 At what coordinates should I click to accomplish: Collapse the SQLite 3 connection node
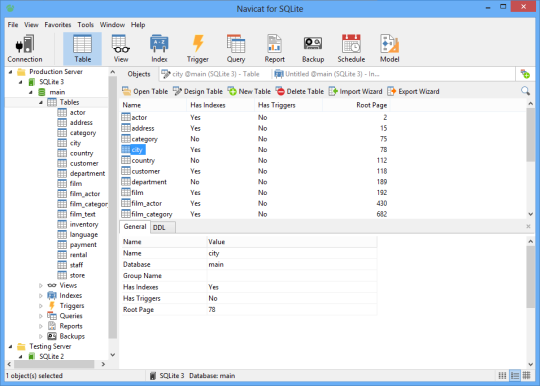click(x=21, y=82)
